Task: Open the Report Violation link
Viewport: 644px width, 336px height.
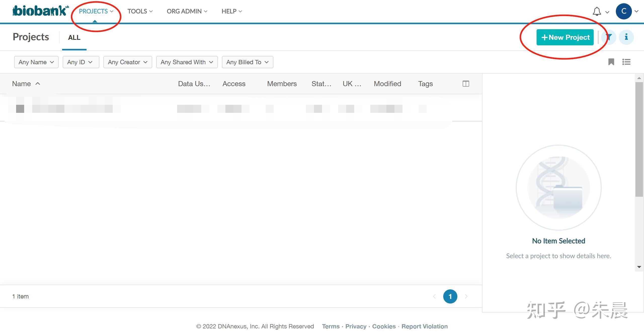Action: (424, 326)
